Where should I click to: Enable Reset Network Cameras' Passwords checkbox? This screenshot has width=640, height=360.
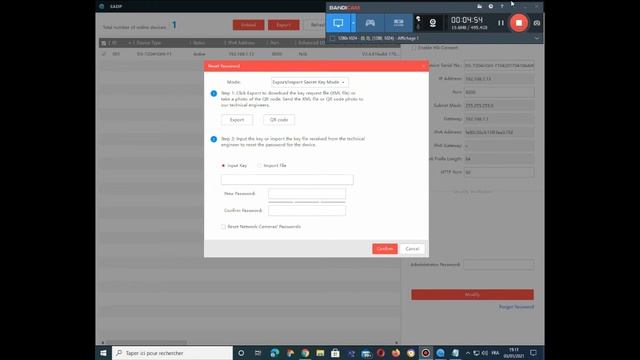click(x=223, y=227)
